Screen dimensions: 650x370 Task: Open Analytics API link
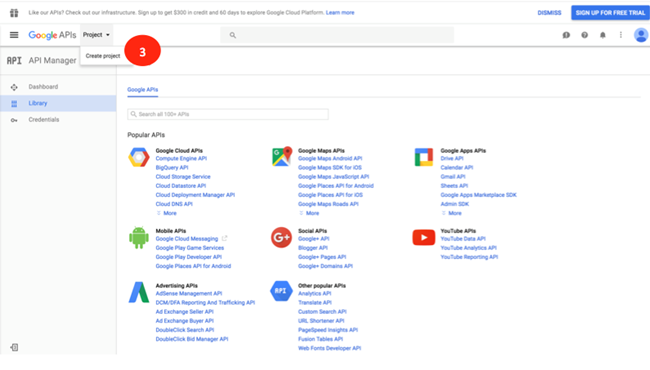tap(315, 293)
